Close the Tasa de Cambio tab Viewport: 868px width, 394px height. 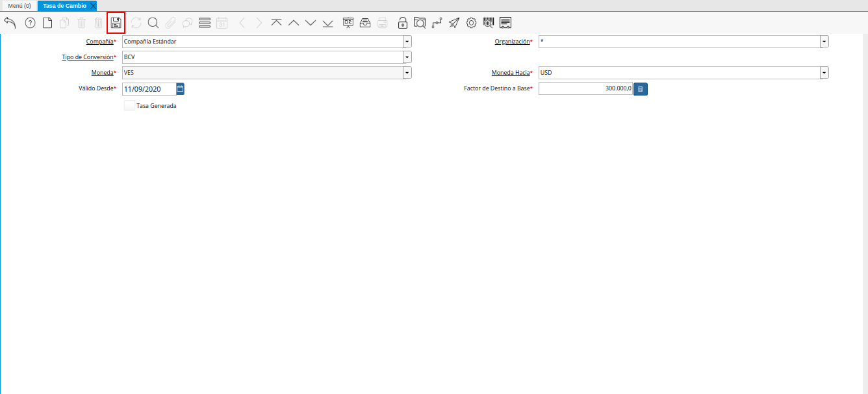point(94,6)
